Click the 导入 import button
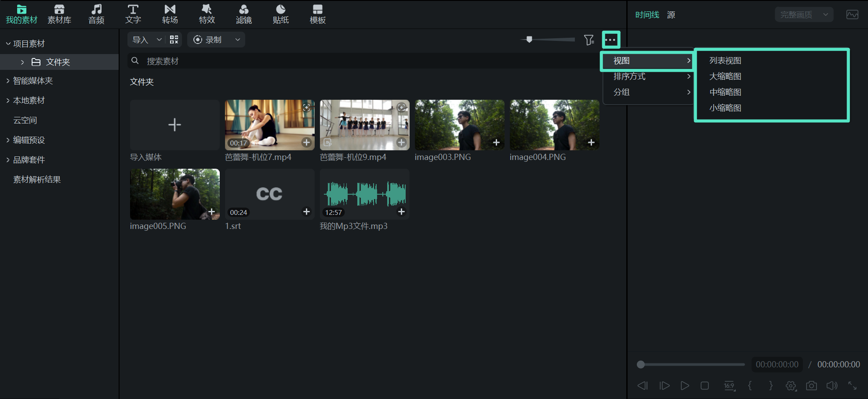868x399 pixels. [141, 40]
